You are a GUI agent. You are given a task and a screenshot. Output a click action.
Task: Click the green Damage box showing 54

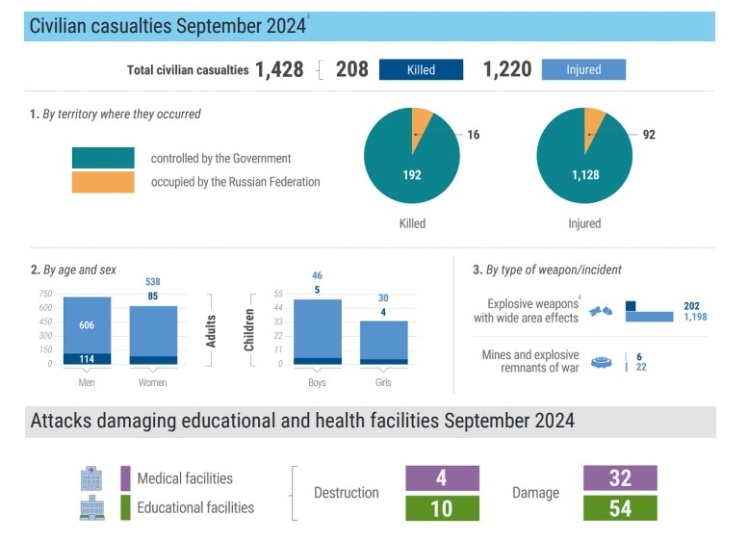pos(620,508)
